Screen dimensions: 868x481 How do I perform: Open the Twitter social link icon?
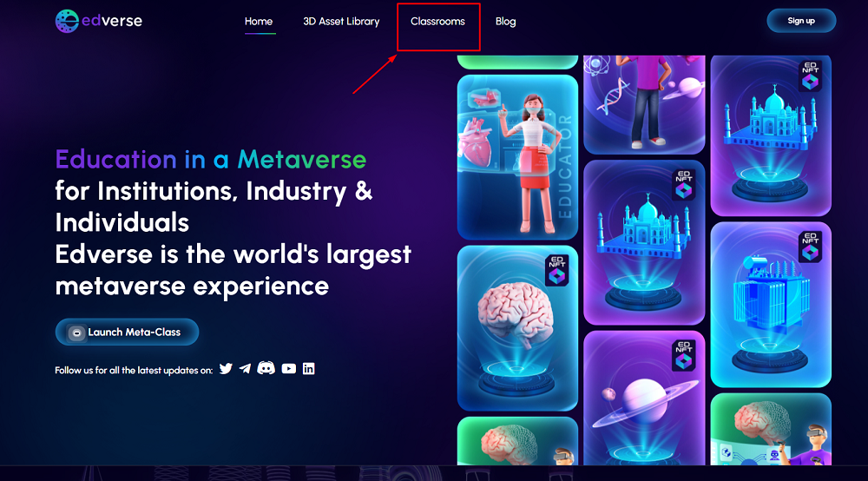[x=226, y=369]
